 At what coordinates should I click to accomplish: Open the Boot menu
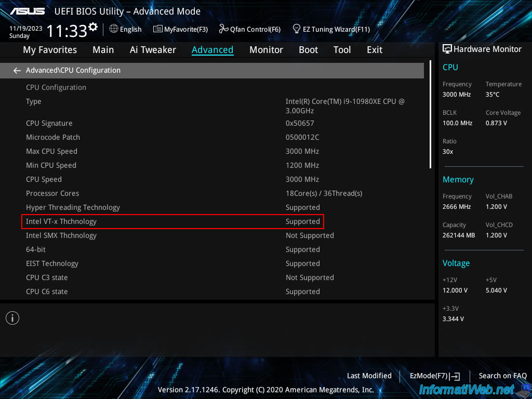308,49
